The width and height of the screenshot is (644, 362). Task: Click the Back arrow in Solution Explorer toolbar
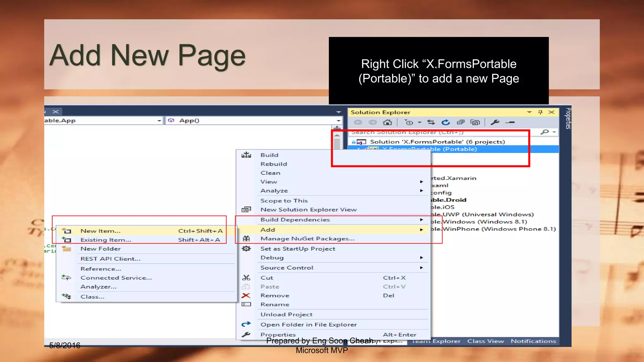(x=358, y=122)
